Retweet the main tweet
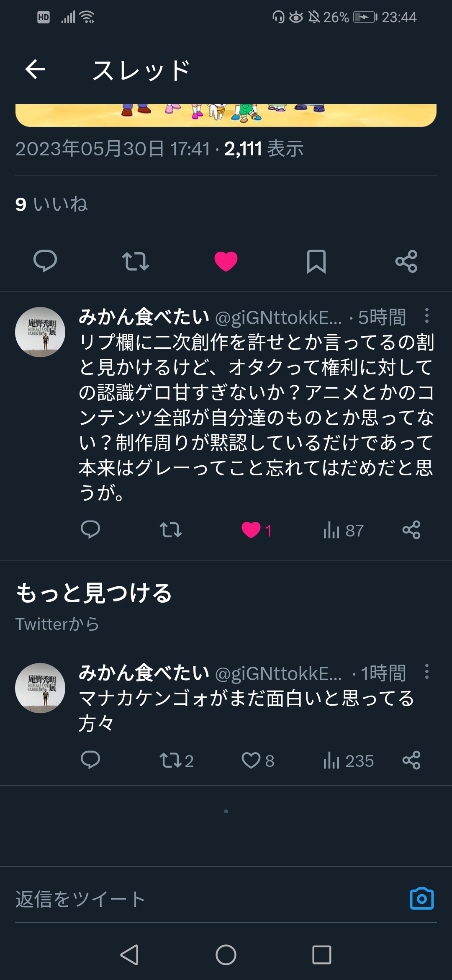Image resolution: width=452 pixels, height=980 pixels. (x=135, y=261)
